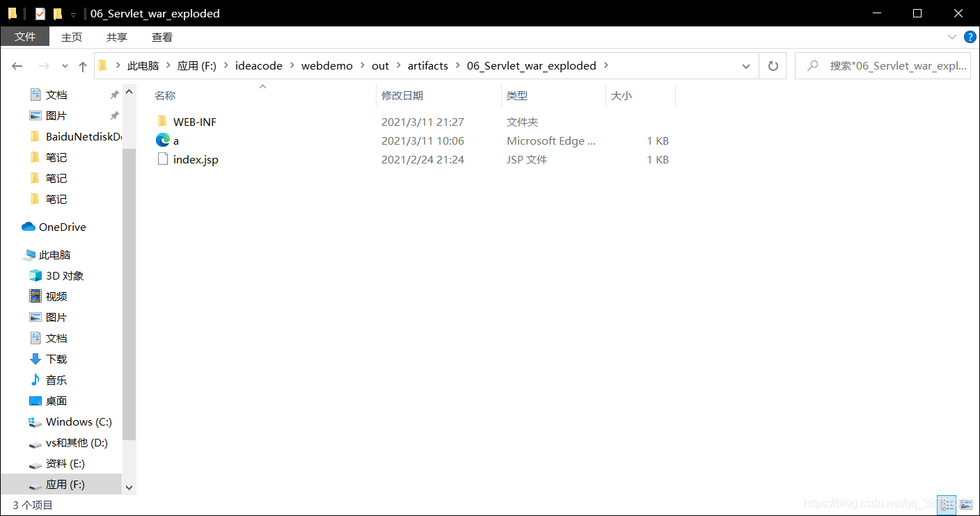Sort by 修改日期 column header
This screenshot has height=516, width=980.
pos(402,95)
